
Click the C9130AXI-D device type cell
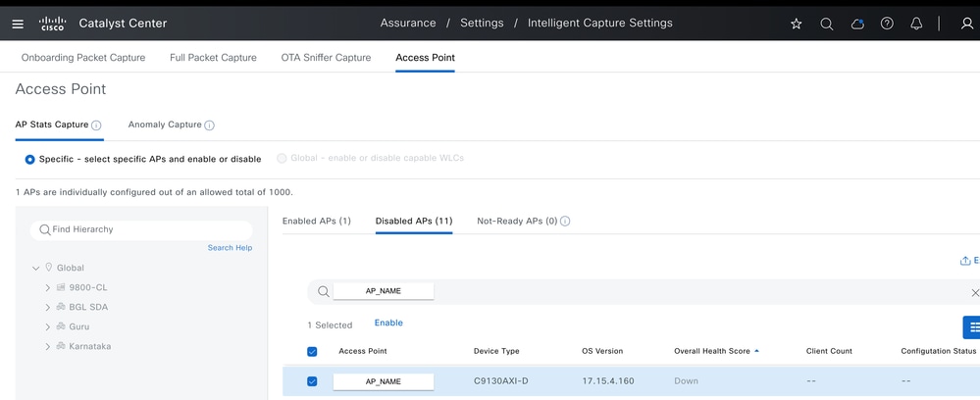click(x=500, y=380)
